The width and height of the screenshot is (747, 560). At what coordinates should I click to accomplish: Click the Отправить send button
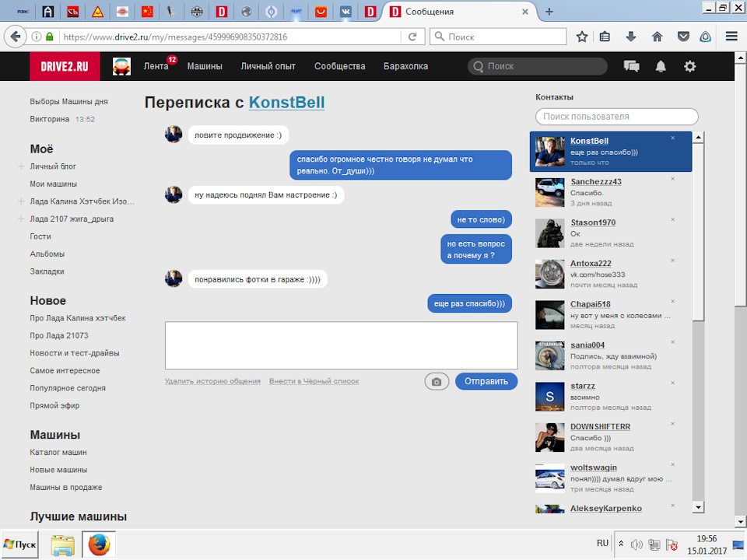coord(486,381)
